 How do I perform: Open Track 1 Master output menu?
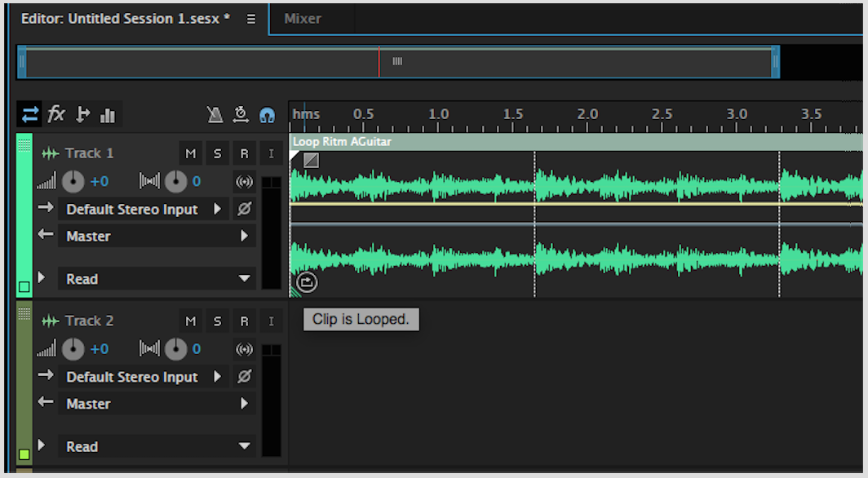[x=157, y=237]
